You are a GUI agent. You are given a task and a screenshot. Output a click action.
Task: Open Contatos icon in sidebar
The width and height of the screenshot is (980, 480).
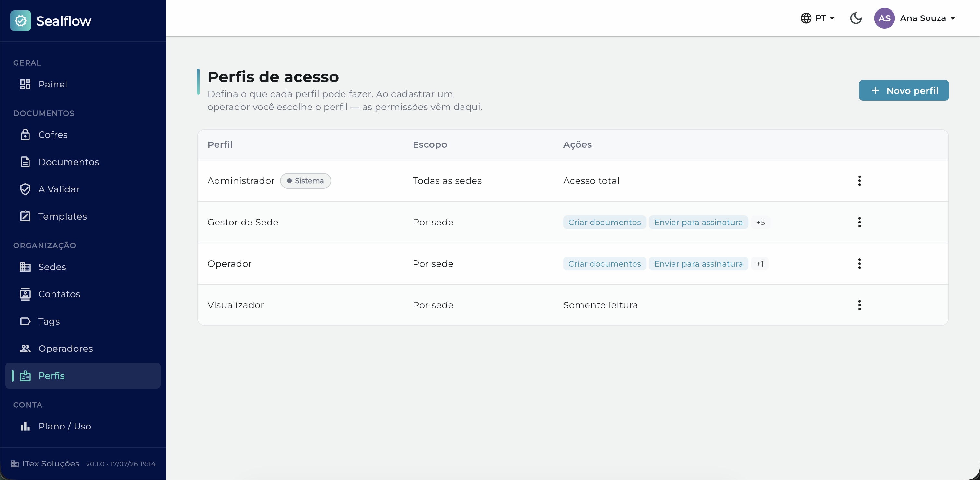tap(25, 294)
